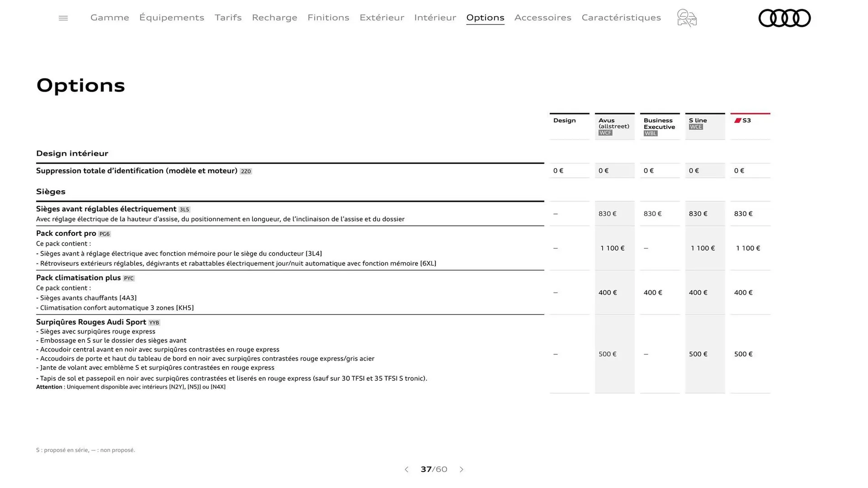View the Extérieur section
868x488 pixels.
pos(382,18)
